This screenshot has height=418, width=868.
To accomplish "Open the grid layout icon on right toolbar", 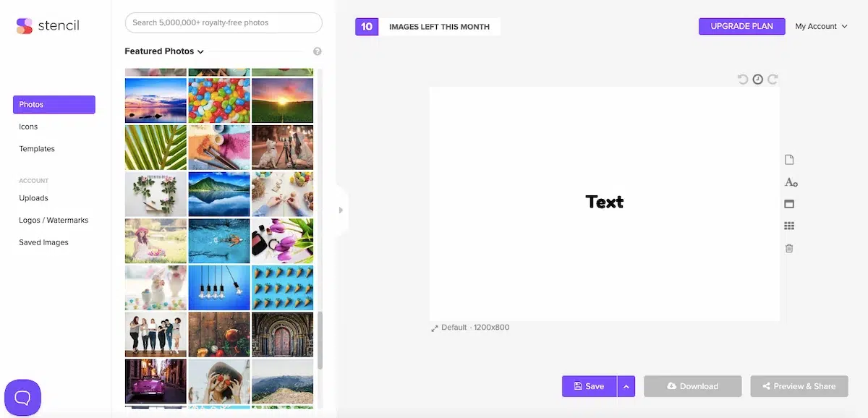I will tap(789, 225).
